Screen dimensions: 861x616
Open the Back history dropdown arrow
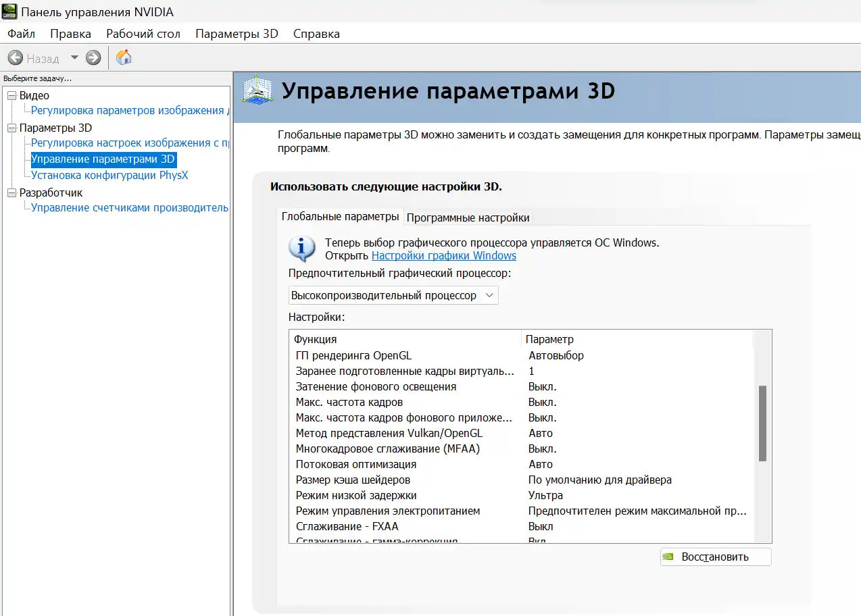coord(74,58)
